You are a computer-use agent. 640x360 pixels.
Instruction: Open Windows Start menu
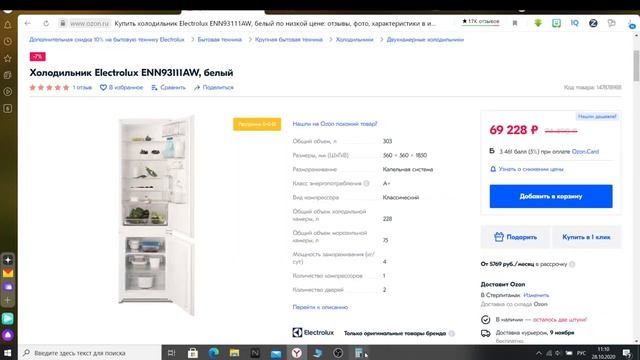8,353
